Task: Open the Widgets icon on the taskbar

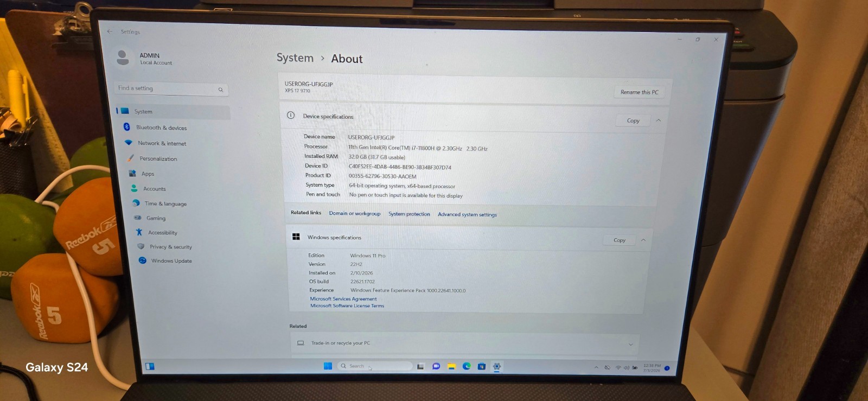Action: [150, 366]
